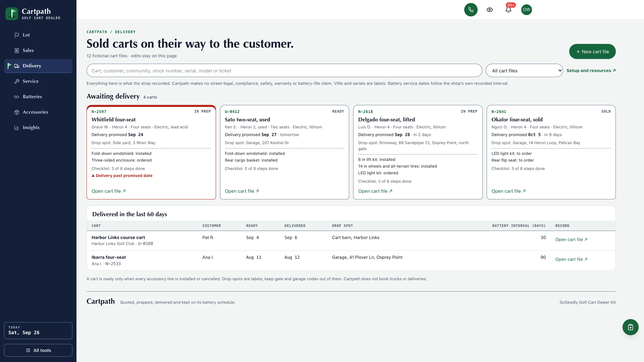644x362 pixels.
Task: Click the Batteries icon in sidebar
Action: pos(17,97)
